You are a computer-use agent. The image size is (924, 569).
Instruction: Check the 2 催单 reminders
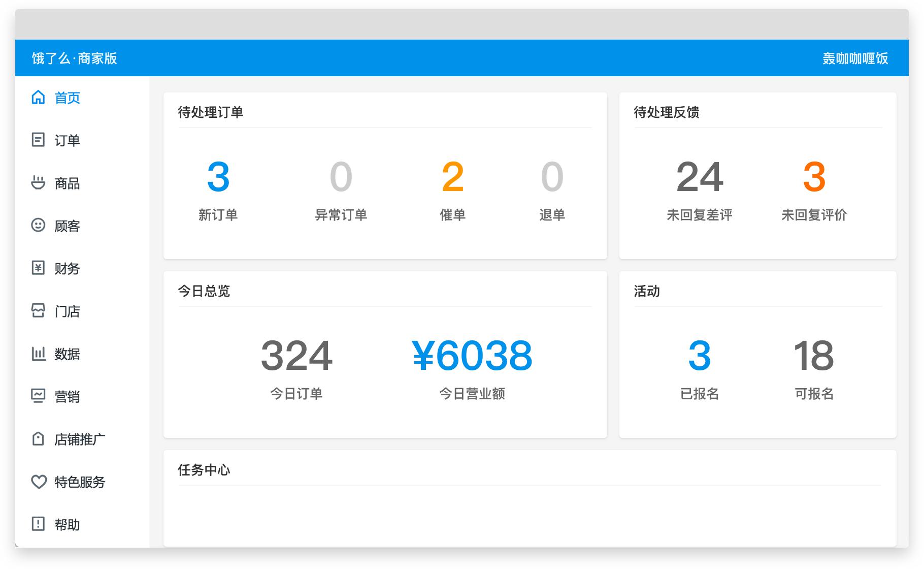click(453, 191)
